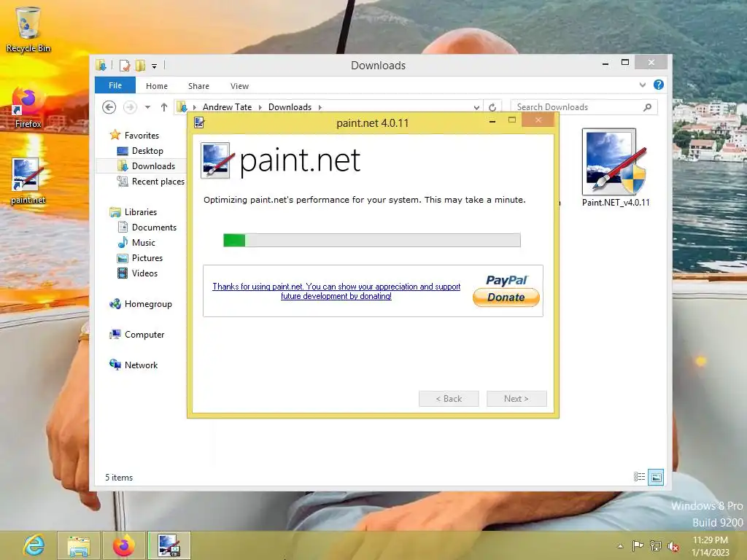Switch to large icons view
The height and width of the screenshot is (560, 747).
coord(656,477)
